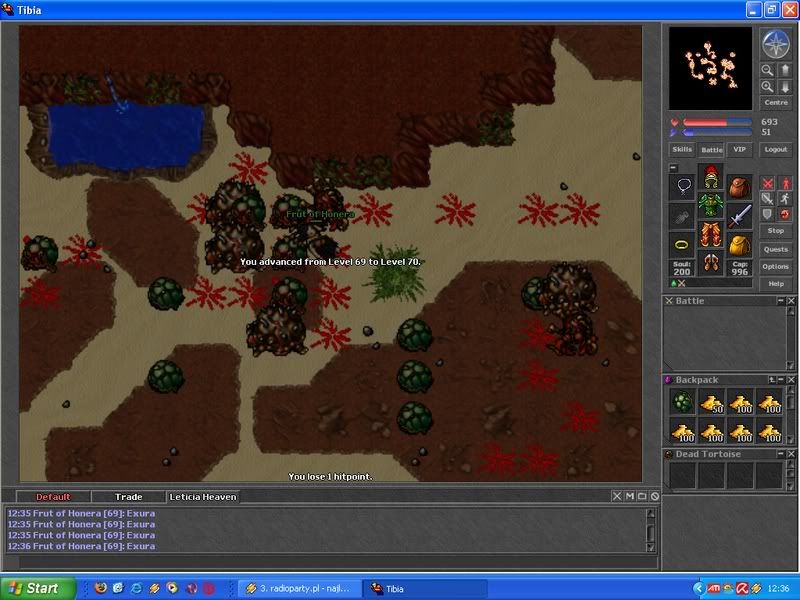Launch Internet Explorer from the quick launch bar
Viewport: 800px width, 600px height.
(136, 588)
